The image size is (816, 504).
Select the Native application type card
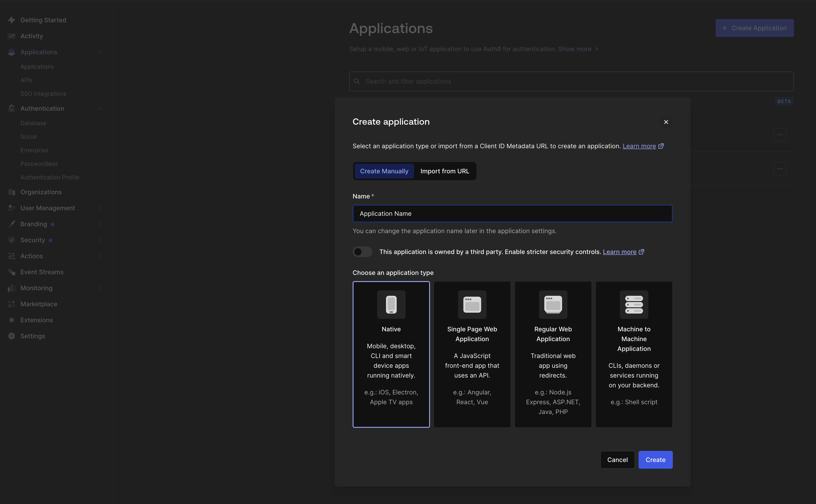click(391, 354)
